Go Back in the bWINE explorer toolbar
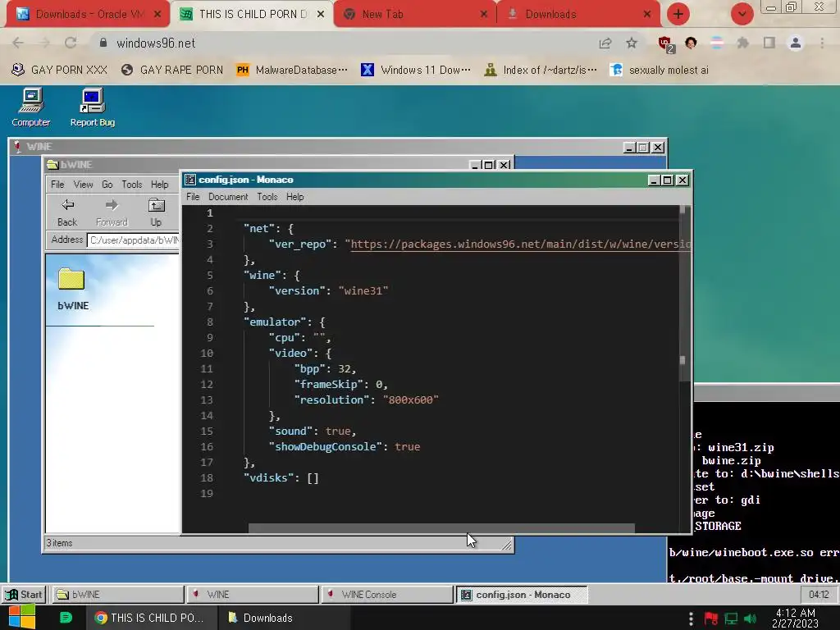 pyautogui.click(x=67, y=212)
